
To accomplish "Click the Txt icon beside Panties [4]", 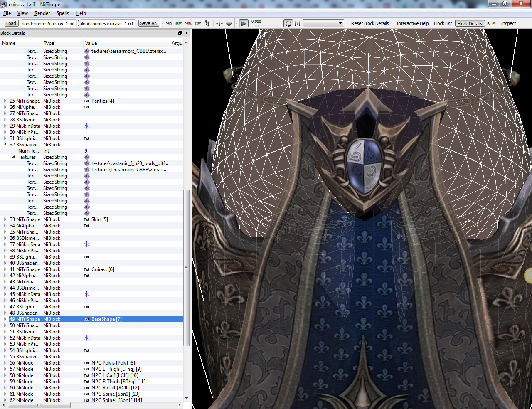I will click(86, 101).
